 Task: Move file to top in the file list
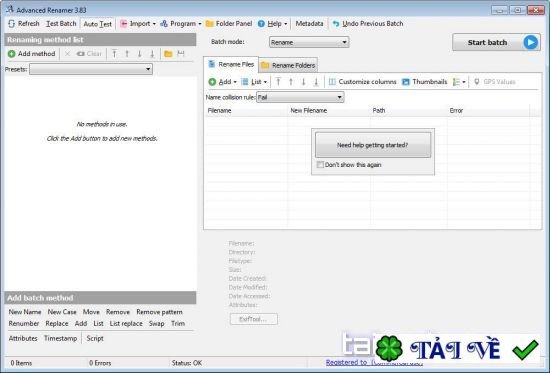(278, 82)
